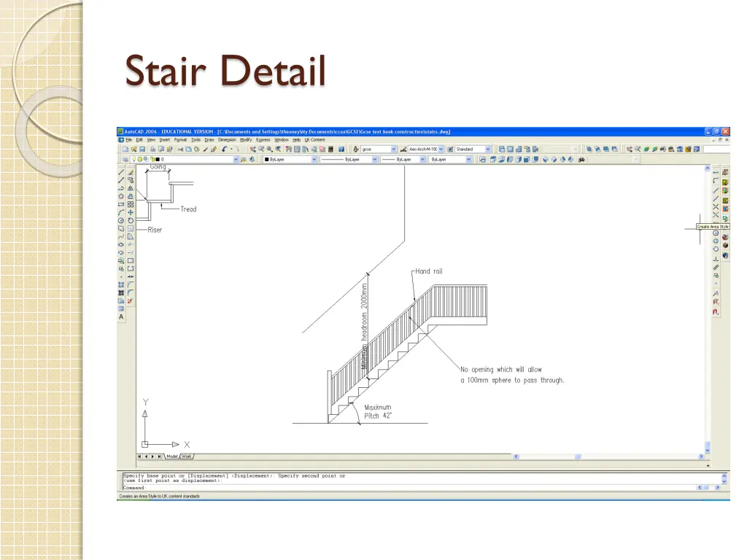Open the linetype ByLayer dropdown
Image resolution: width=747 pixels, height=560 pixels.
(x=374, y=160)
